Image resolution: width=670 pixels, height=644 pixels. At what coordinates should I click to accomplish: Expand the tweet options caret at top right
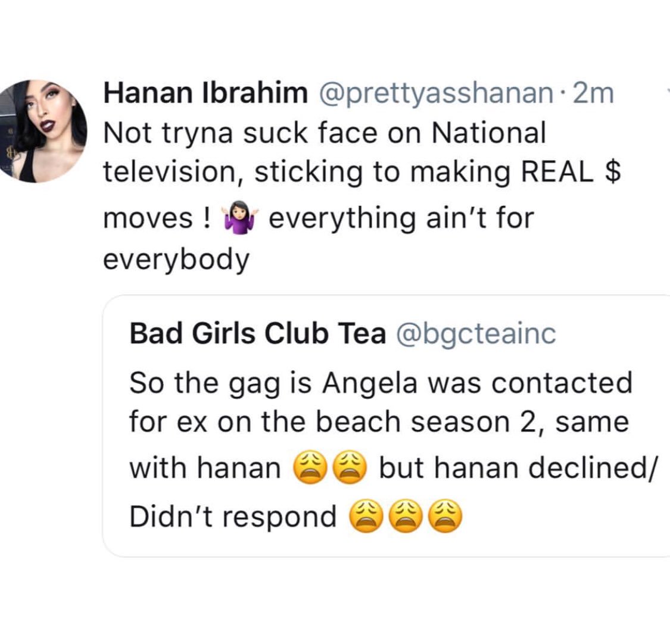coord(667,91)
